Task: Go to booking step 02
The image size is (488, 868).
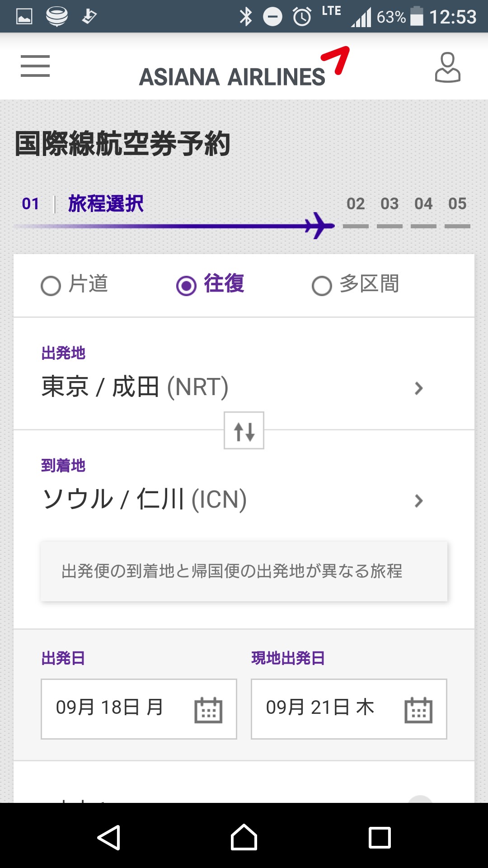Action: pyautogui.click(x=356, y=204)
